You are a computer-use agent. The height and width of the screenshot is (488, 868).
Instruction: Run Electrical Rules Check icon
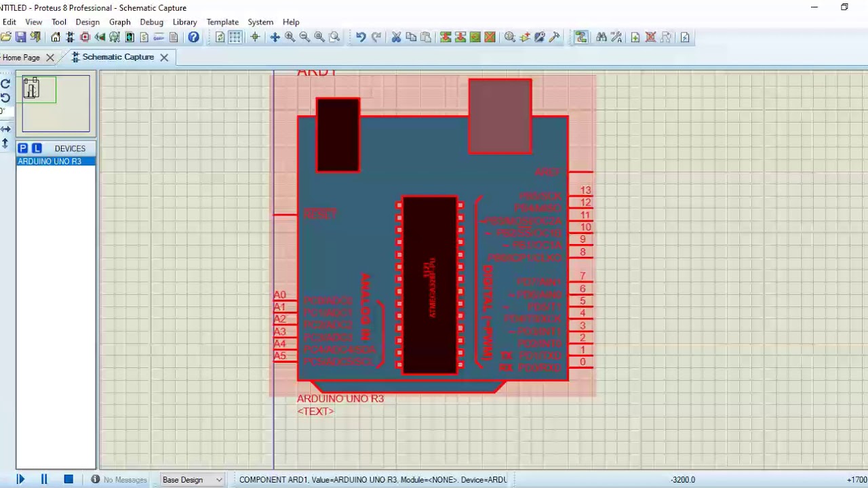click(x=685, y=37)
